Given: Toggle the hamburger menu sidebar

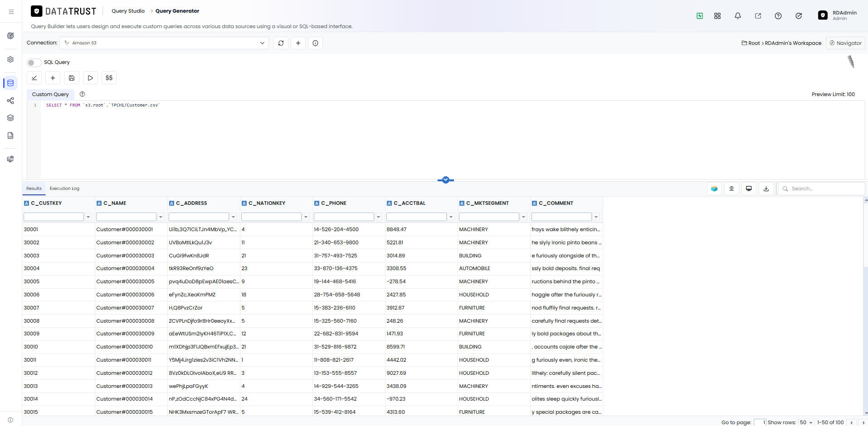Looking at the screenshot, I should 11,12.
